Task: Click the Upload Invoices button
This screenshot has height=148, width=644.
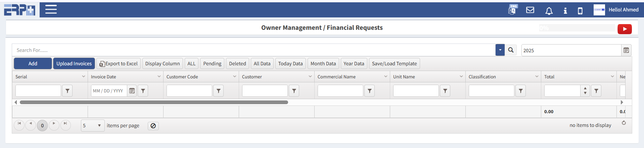Action: pos(74,64)
